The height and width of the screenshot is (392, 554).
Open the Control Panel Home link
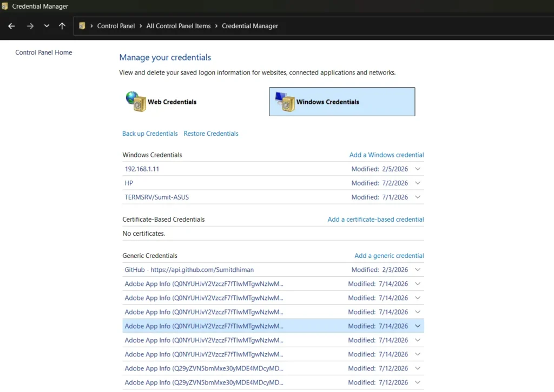tap(43, 52)
